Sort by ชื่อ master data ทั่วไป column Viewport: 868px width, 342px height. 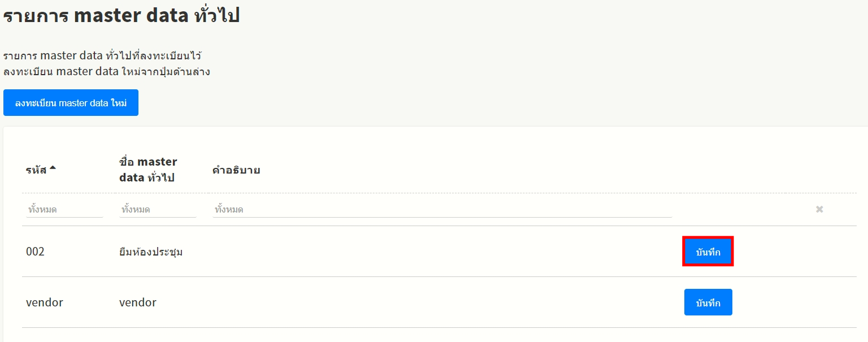[148, 170]
